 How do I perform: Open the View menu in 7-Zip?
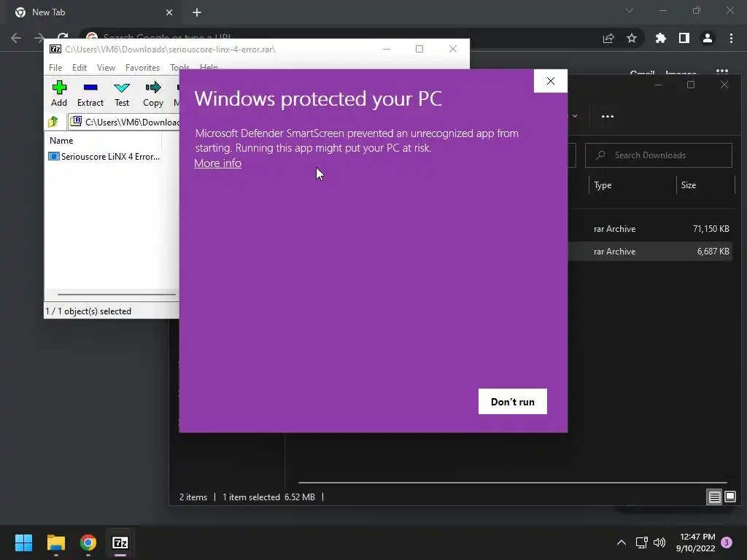coord(106,68)
